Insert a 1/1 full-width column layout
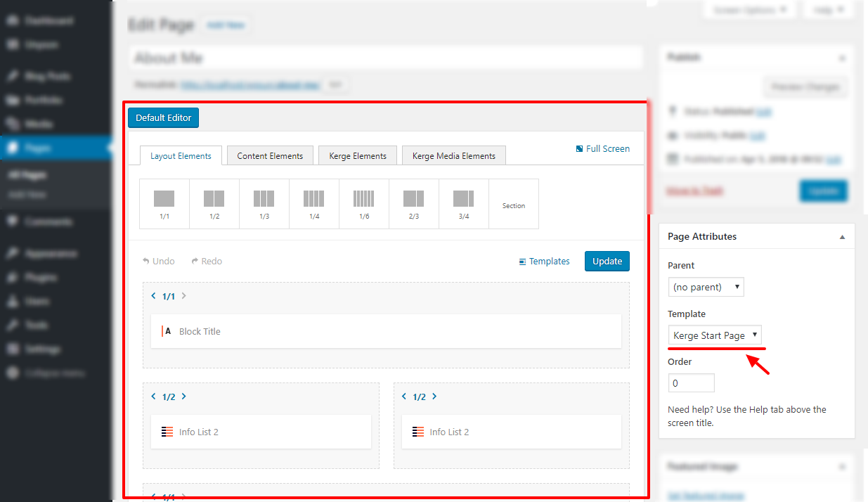This screenshot has width=868, height=502. 164,204
